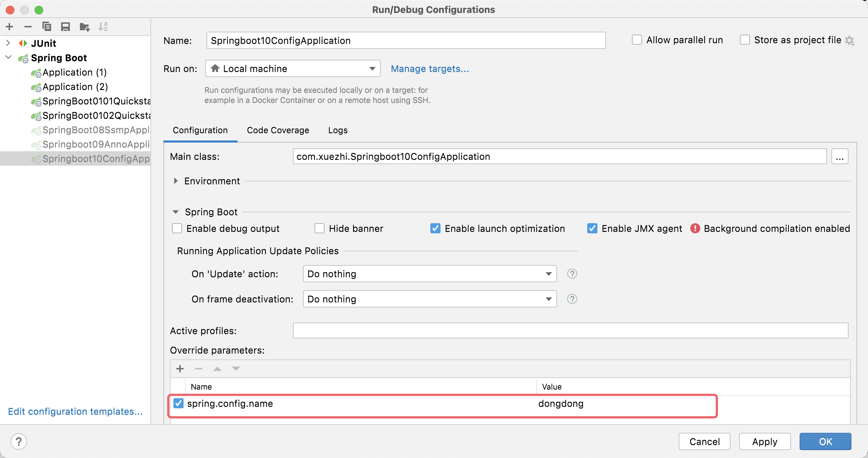868x458 pixels.
Task: Expand the JUnit tree node
Action: [x=8, y=43]
